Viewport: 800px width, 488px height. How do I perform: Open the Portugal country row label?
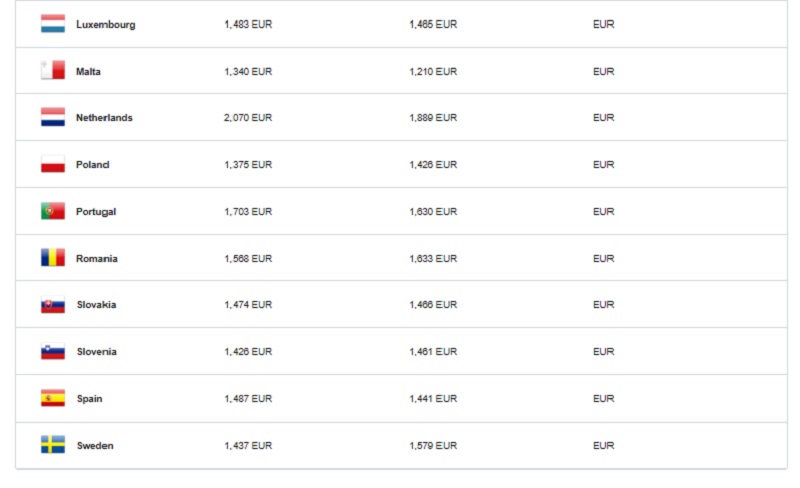(96, 212)
